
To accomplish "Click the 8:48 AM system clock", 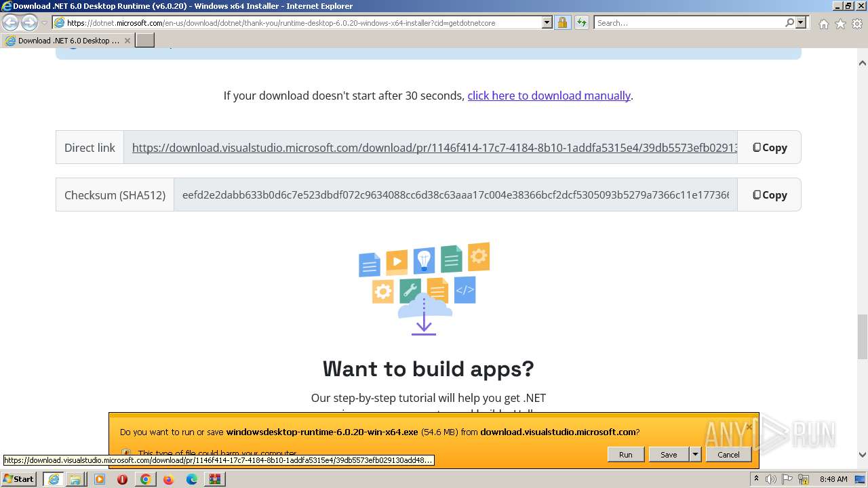I will pyautogui.click(x=833, y=479).
